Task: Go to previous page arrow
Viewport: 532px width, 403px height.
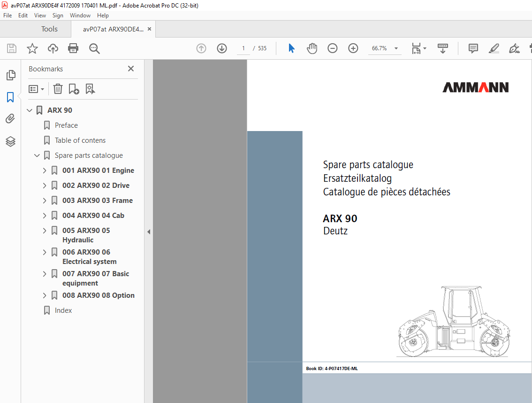Action: (x=201, y=48)
